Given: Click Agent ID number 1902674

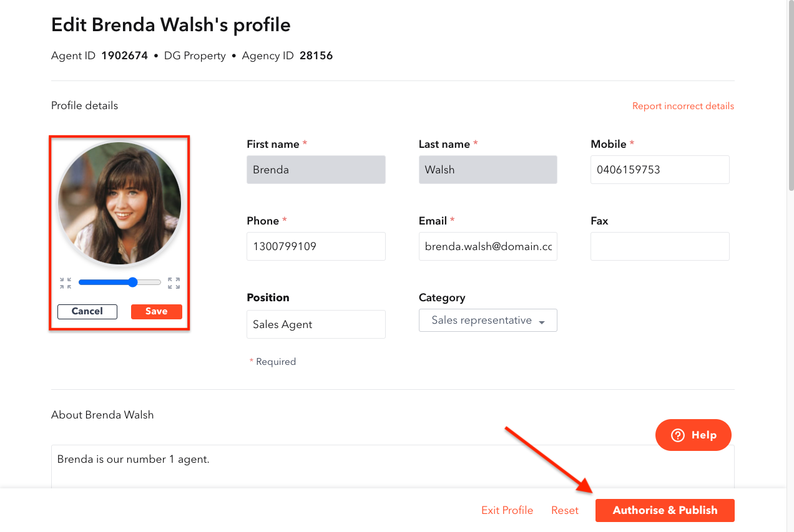Looking at the screenshot, I should (x=125, y=56).
